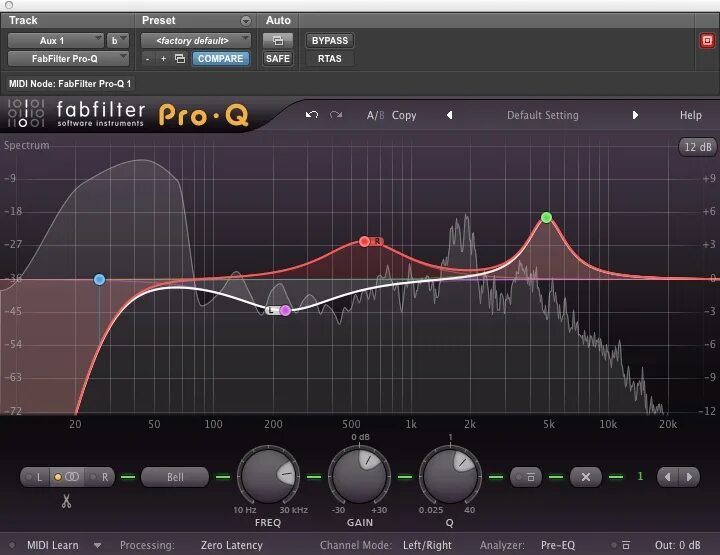Screen dimensions: 720x555
Task: Click the scissors split band icon
Action: pyautogui.click(x=66, y=501)
